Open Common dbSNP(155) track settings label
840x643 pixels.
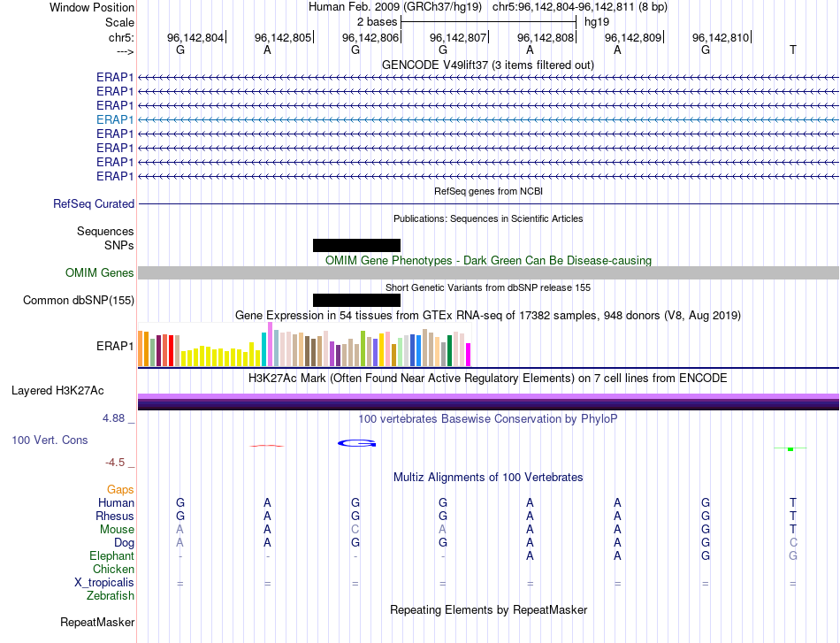coord(79,301)
